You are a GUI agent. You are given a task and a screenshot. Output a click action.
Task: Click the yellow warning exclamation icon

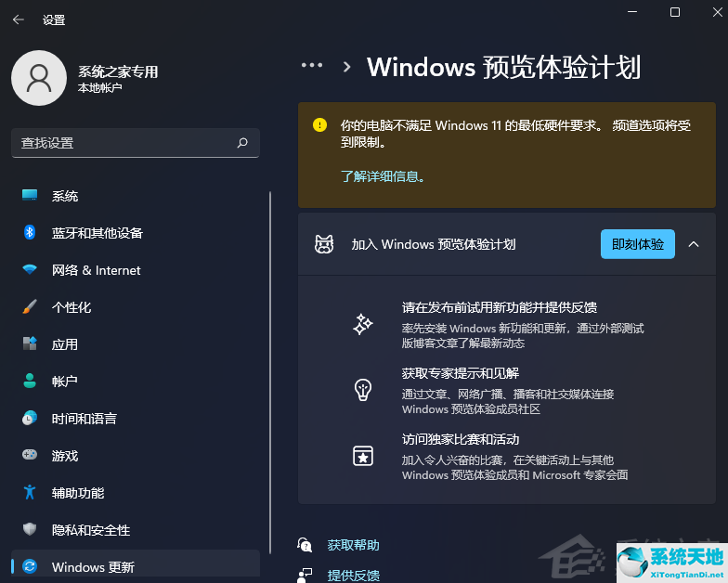(x=319, y=124)
